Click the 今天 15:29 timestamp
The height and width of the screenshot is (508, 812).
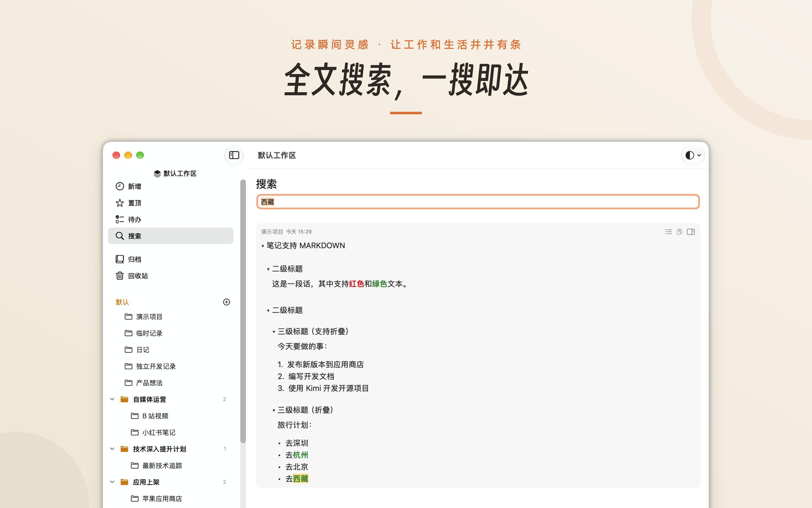coord(298,231)
